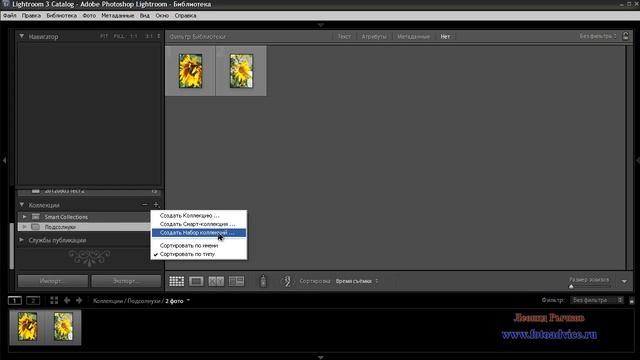Image resolution: width=640 pixels, height=360 pixels.
Task: Toggle filmstrip filter switch icon
Action: coord(631,301)
